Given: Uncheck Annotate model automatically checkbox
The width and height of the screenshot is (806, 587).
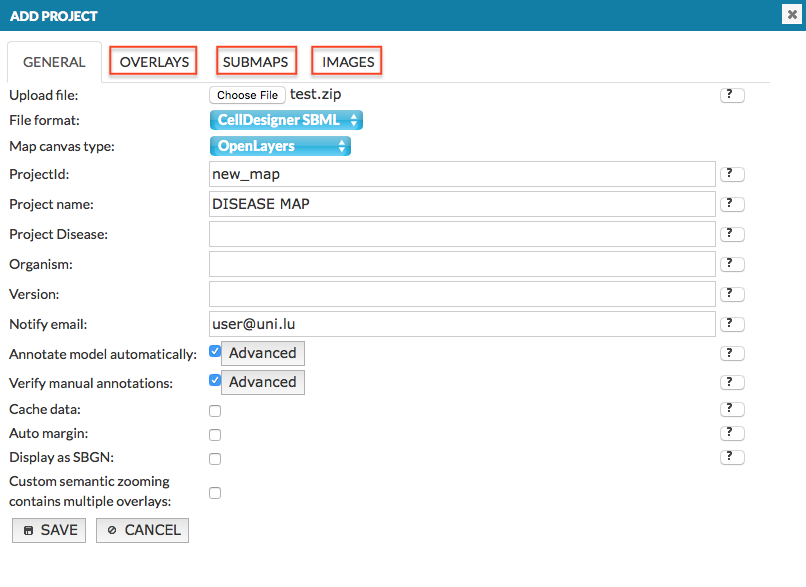Looking at the screenshot, I should click(215, 352).
